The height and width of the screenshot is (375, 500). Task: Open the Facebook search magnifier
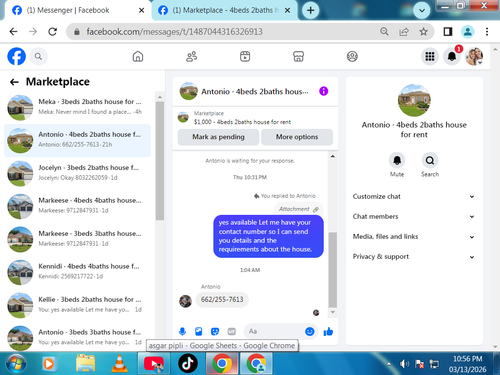coord(38,57)
